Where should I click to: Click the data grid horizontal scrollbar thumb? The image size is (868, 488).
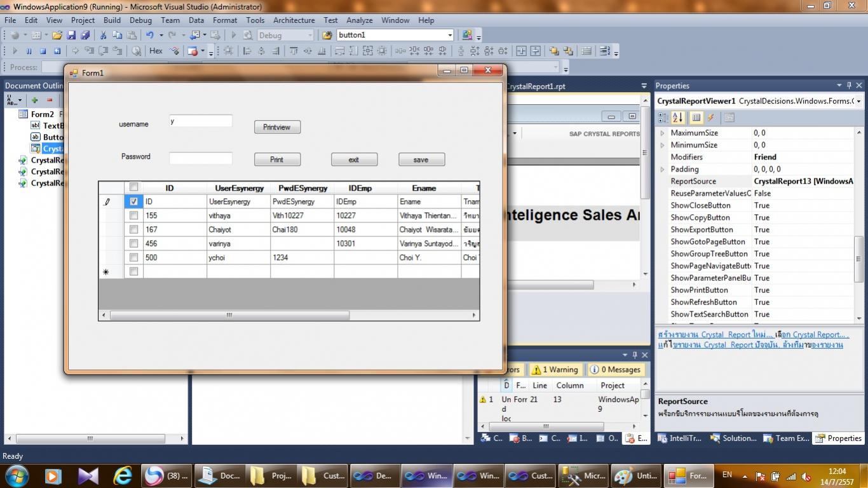tap(229, 315)
